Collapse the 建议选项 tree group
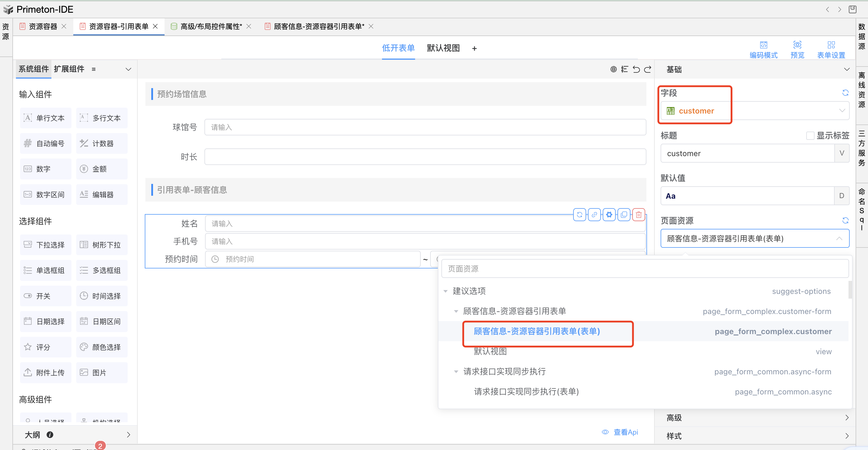The image size is (868, 450). point(446,291)
